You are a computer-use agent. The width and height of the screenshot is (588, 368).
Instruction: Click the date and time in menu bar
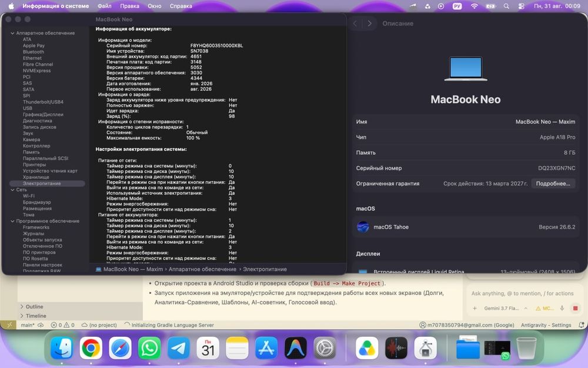pos(557,6)
